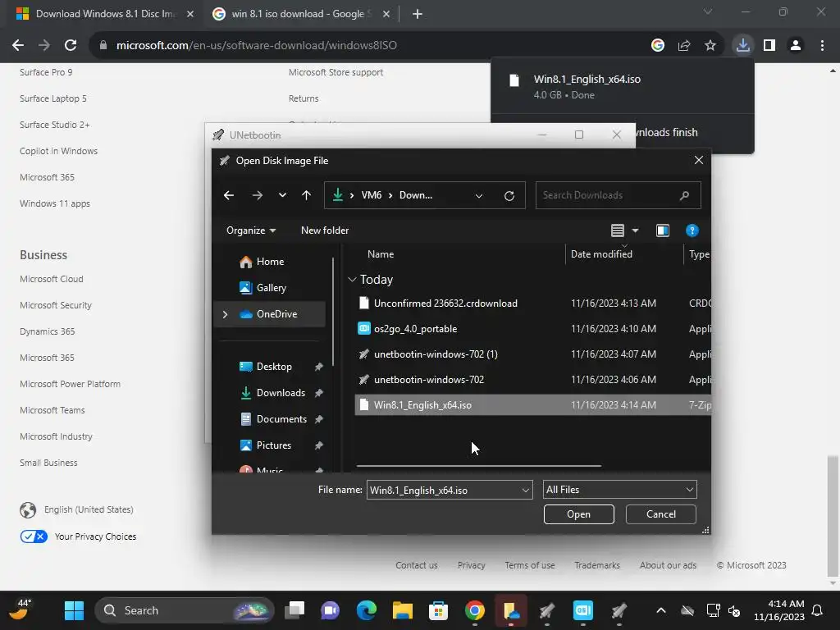Open a new Chrome tab
The height and width of the screenshot is (630, 840).
[x=418, y=15]
